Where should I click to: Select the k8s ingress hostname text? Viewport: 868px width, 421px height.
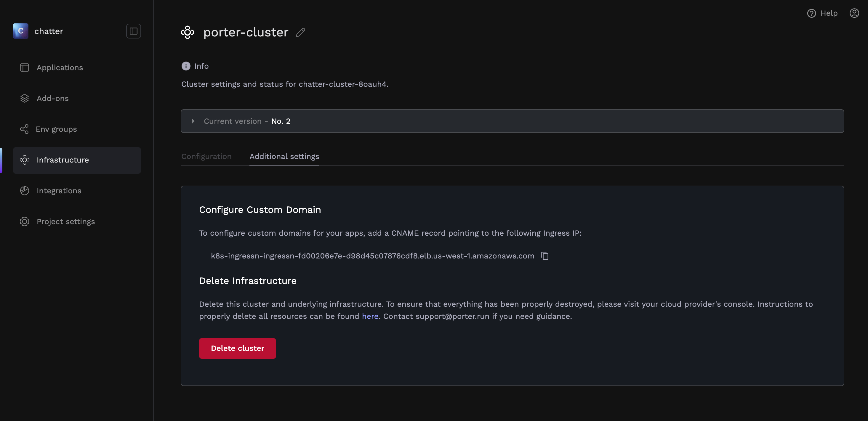(373, 256)
